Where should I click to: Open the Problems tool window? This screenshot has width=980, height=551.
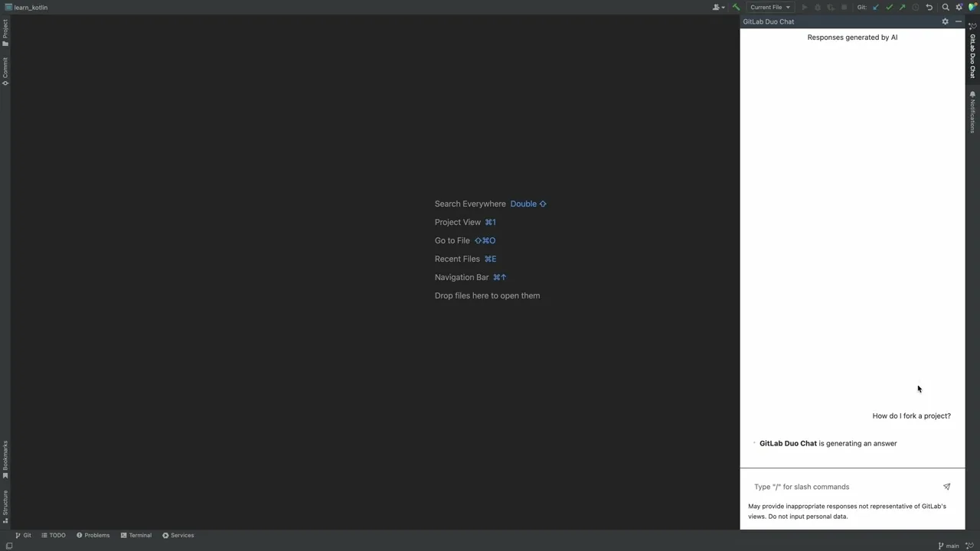(93, 536)
